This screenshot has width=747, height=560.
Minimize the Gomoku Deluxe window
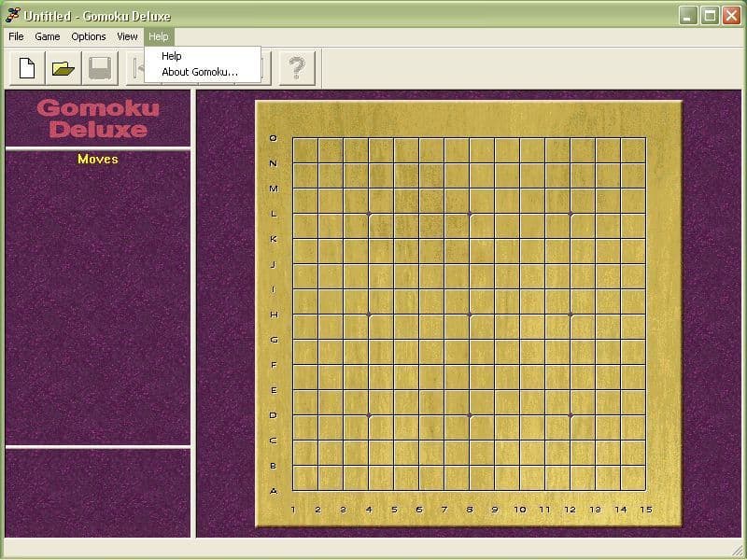click(687, 16)
